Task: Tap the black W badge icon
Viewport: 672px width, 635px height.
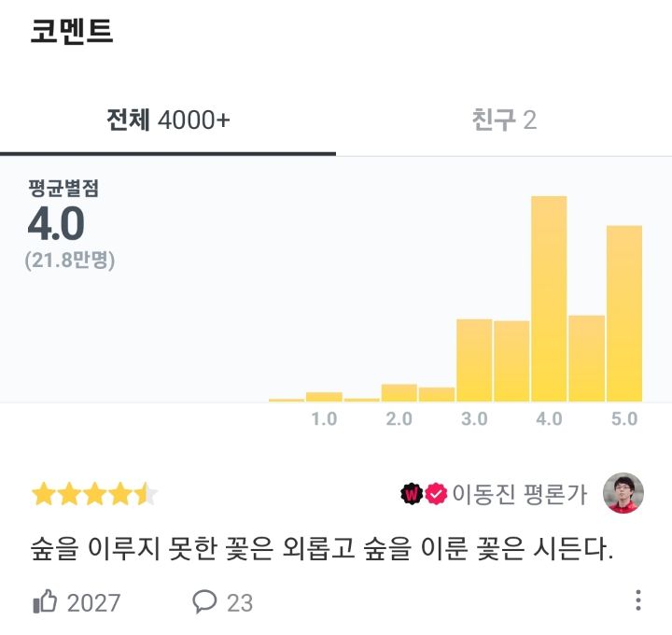Action: click(x=412, y=494)
